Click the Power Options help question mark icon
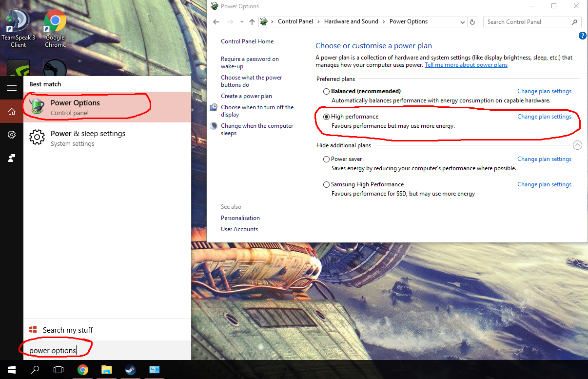 click(582, 36)
